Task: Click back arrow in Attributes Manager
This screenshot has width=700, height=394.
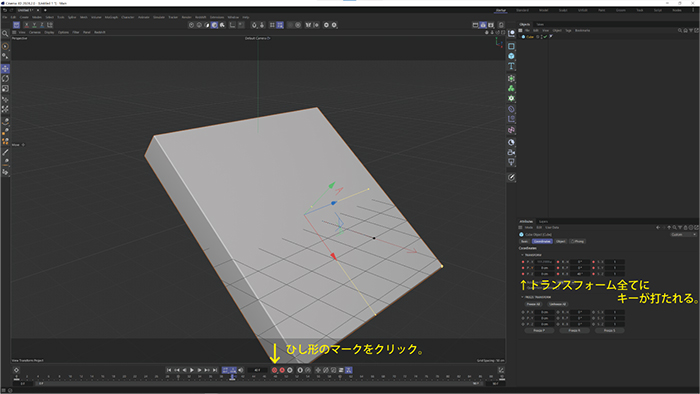Action: (x=658, y=228)
